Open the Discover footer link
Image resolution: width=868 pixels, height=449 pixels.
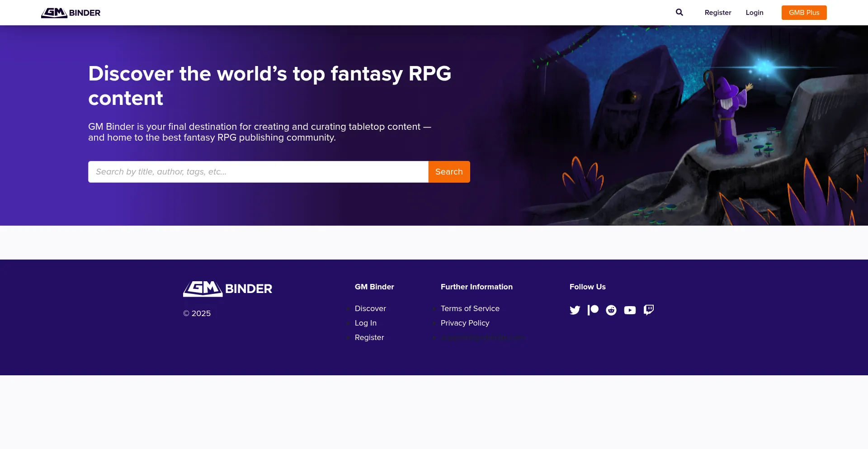pyautogui.click(x=370, y=308)
